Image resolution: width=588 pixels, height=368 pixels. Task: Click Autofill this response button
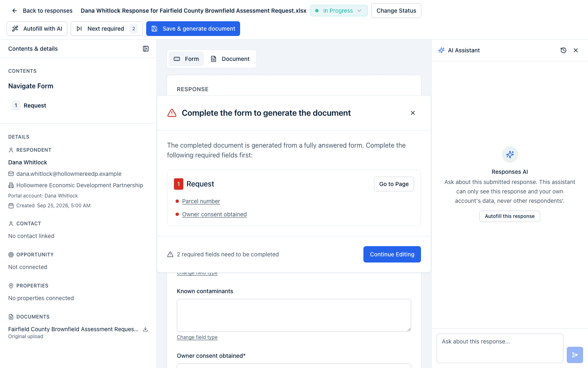coord(510,216)
